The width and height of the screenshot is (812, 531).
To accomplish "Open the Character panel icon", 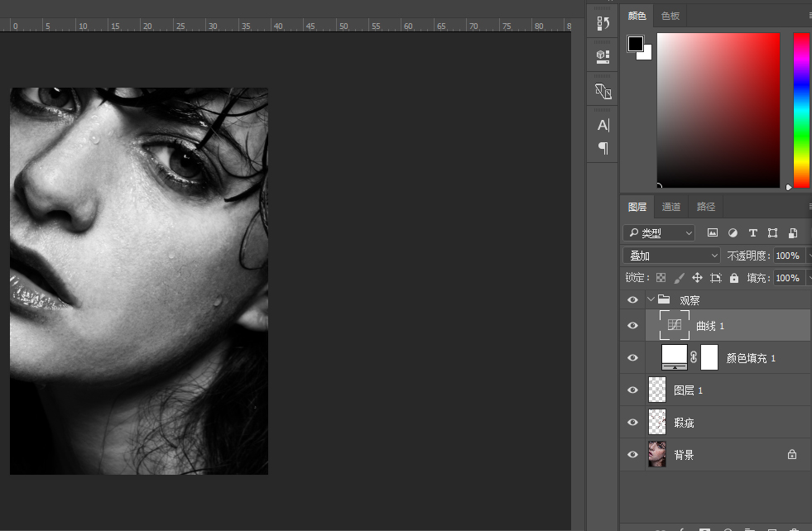I will (x=603, y=125).
